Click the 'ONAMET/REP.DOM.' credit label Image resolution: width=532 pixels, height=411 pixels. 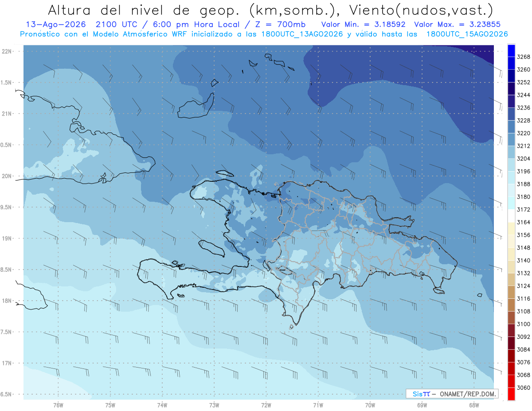coord(468,394)
